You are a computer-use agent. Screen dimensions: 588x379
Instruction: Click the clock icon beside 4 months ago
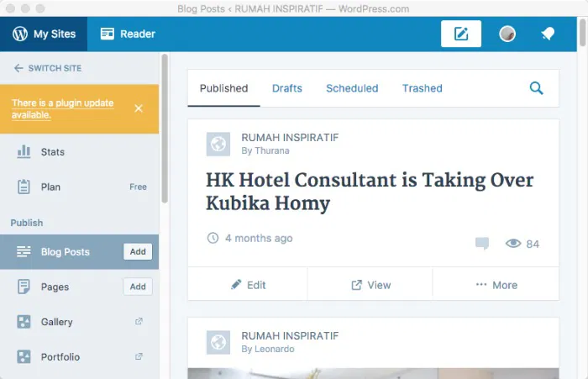pos(213,238)
